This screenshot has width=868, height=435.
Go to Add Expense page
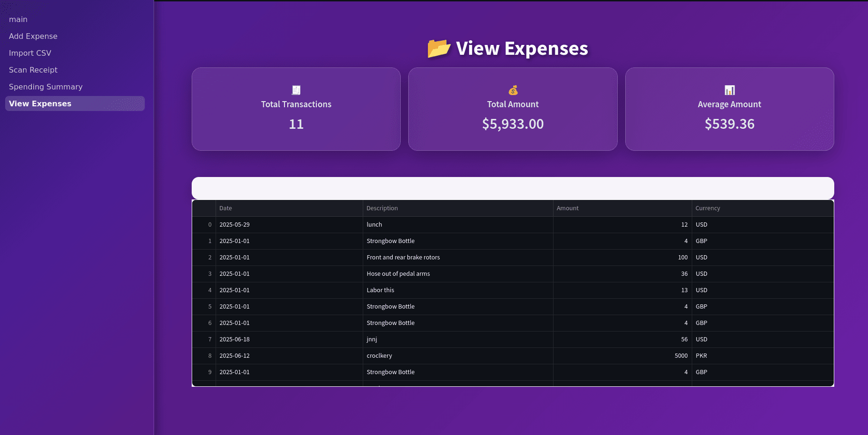[33, 36]
